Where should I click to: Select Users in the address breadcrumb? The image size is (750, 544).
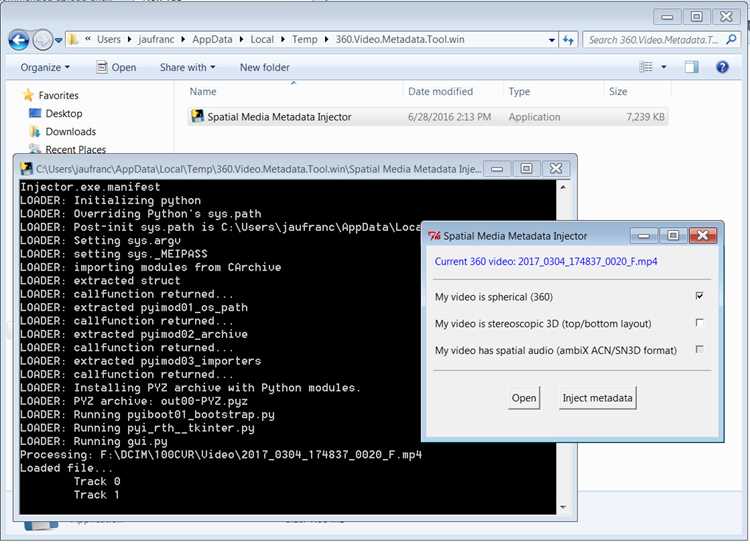tap(109, 39)
